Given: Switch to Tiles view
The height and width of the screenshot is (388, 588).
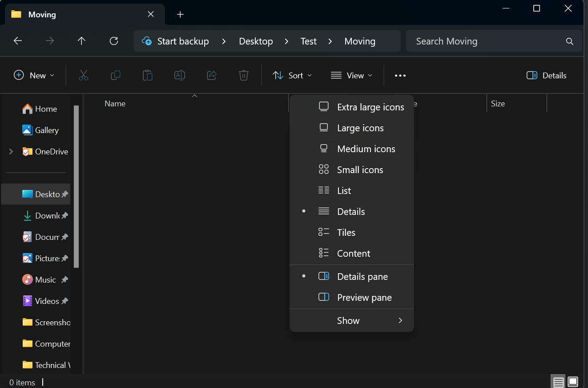Looking at the screenshot, I should click(352, 233).
